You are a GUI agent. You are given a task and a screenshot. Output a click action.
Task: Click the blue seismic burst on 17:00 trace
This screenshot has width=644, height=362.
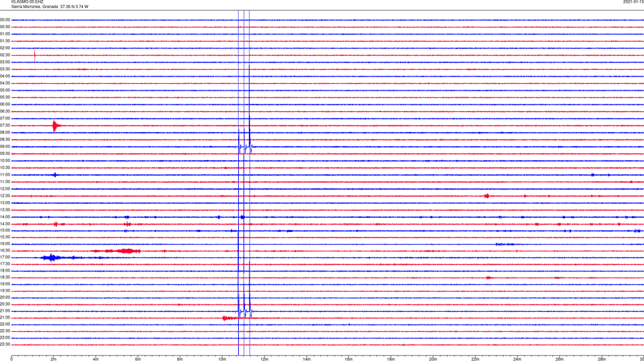click(x=52, y=257)
